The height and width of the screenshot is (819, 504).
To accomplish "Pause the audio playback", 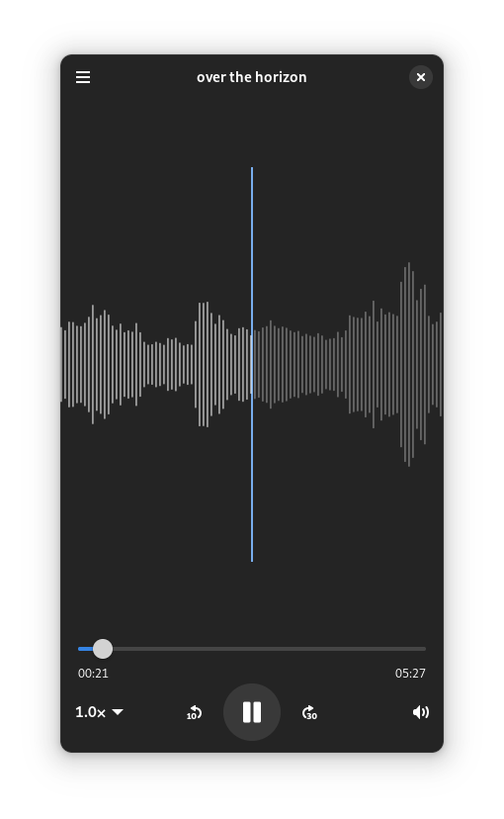I will tap(252, 712).
